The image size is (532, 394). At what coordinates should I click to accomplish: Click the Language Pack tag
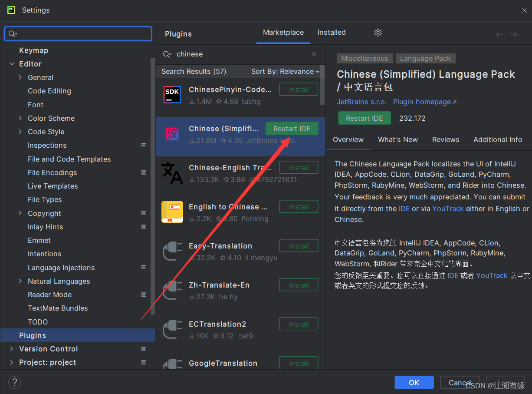425,59
